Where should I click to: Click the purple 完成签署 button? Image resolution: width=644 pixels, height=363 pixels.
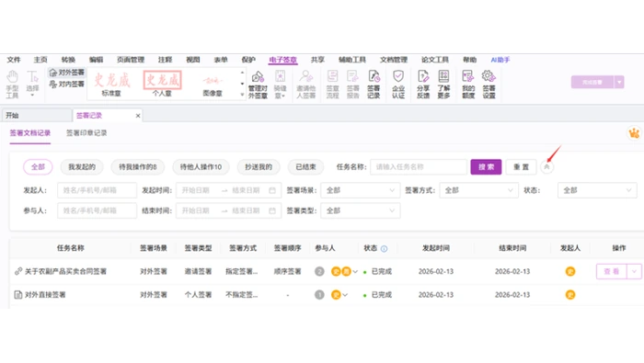point(592,82)
